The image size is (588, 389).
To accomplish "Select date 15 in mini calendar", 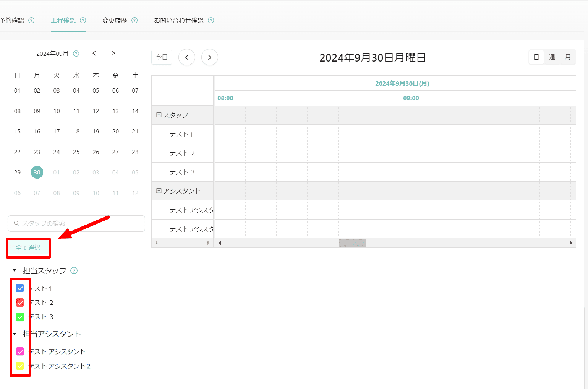I will [17, 132].
